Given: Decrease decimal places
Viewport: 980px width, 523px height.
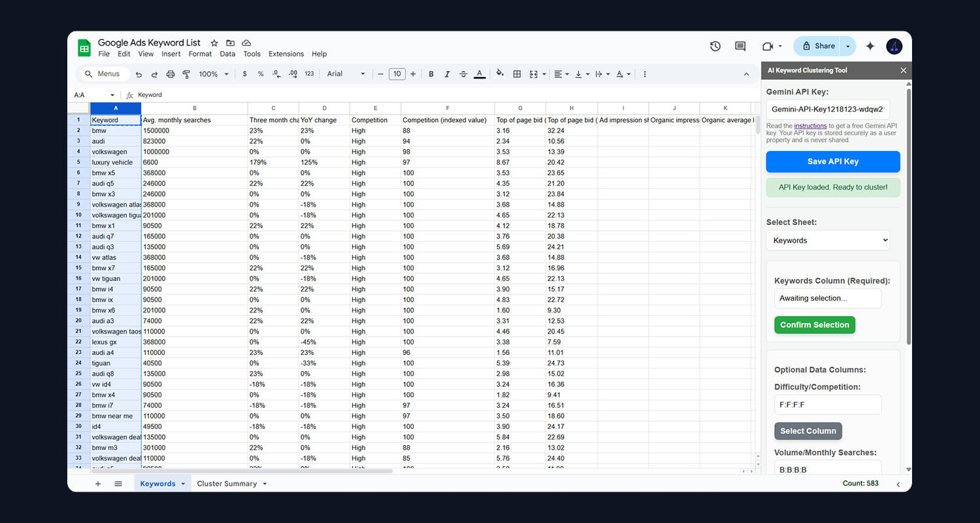Looking at the screenshot, I should (276, 74).
